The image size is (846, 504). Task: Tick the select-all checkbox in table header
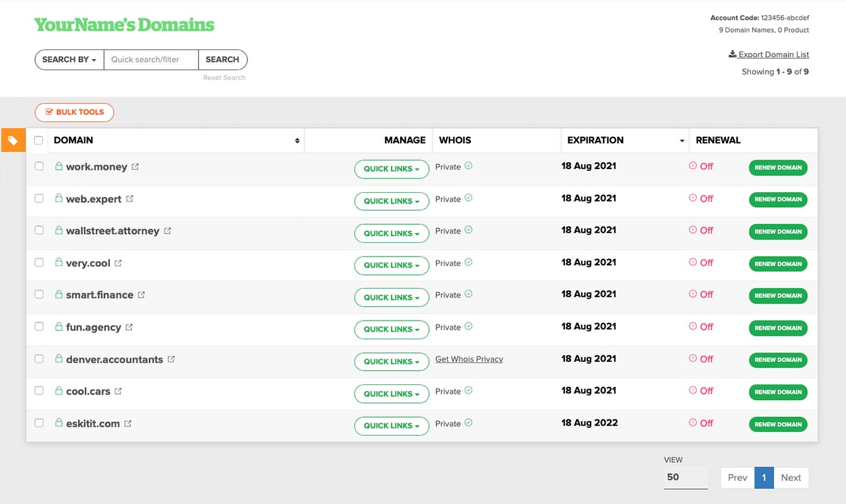39,140
